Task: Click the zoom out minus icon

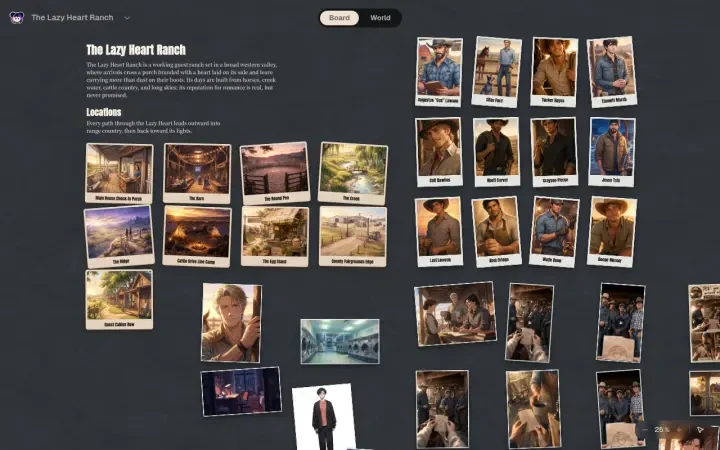Action: (x=645, y=430)
